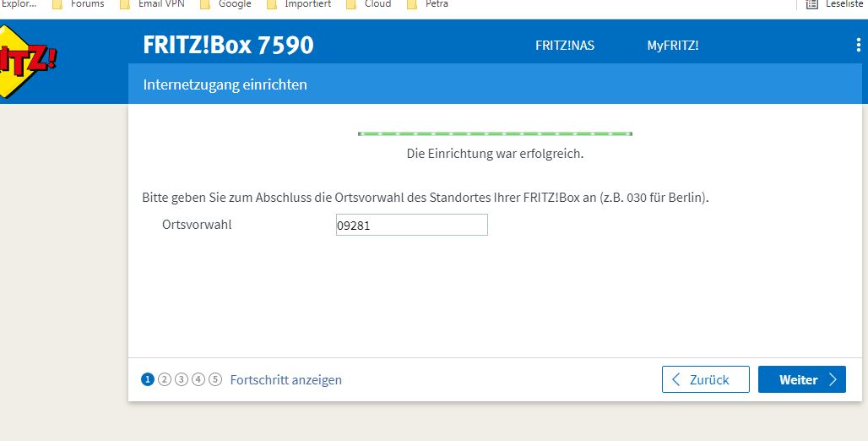Click the FRITZ!Box 7590 title

tap(228, 45)
